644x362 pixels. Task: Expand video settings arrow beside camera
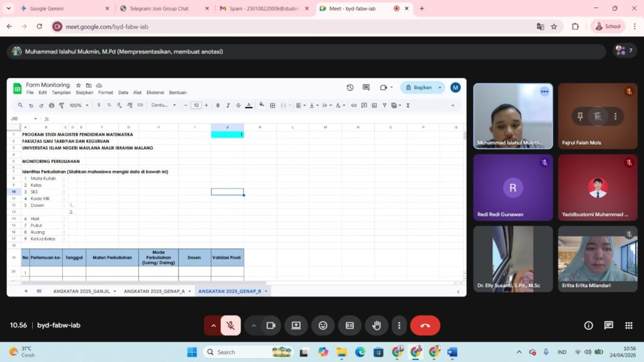pos(254,326)
